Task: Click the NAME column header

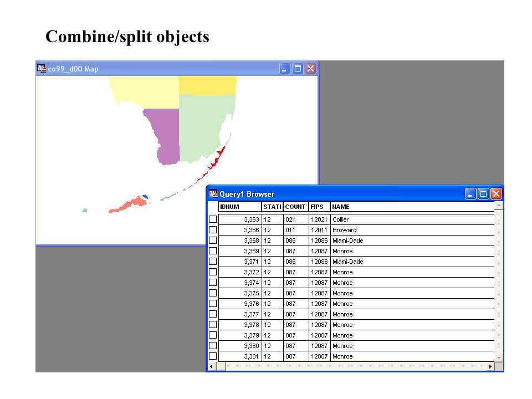Action: (412, 207)
